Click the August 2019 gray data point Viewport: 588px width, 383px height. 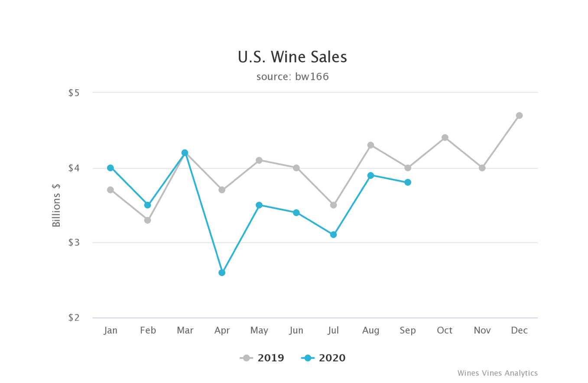[370, 145]
